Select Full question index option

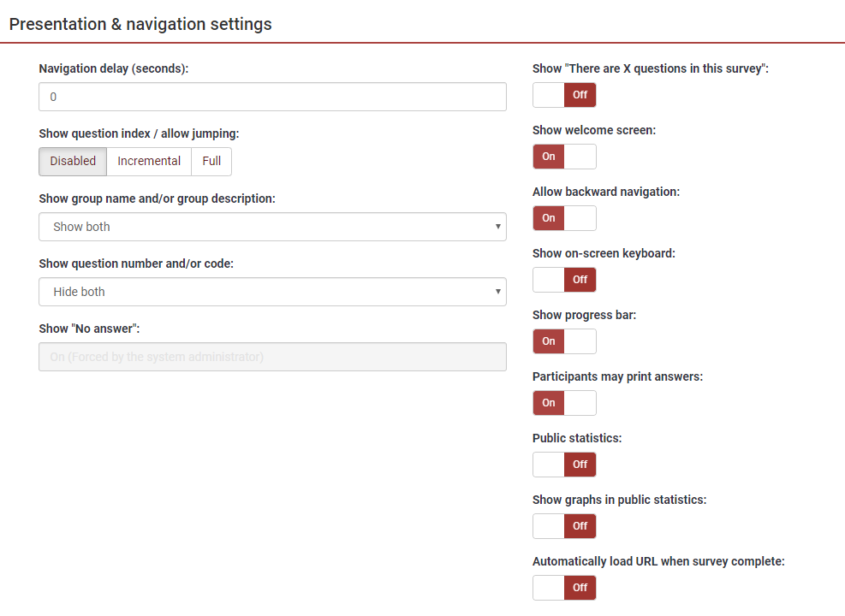click(211, 162)
